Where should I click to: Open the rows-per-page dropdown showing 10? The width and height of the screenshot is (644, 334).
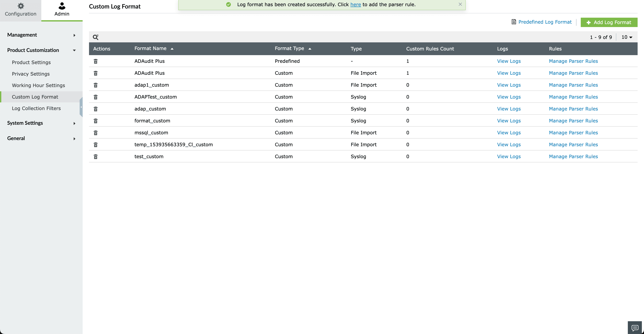[627, 37]
